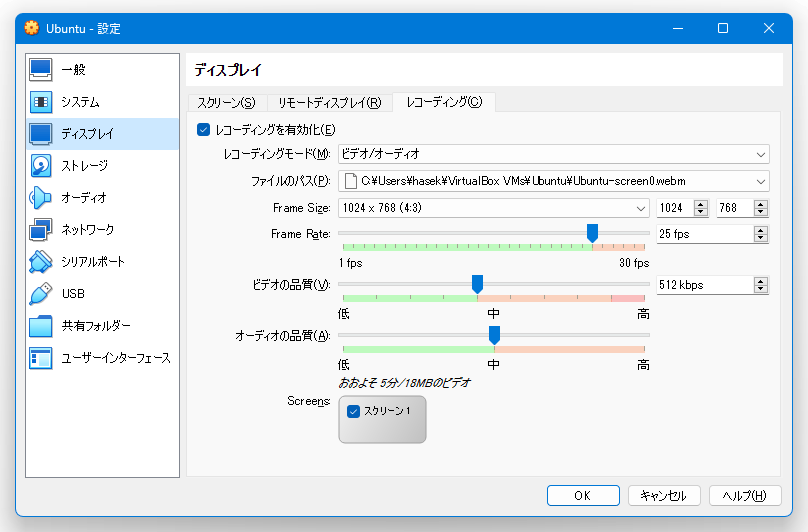Select the シリアルポート category label
808x532 pixels.
[93, 261]
